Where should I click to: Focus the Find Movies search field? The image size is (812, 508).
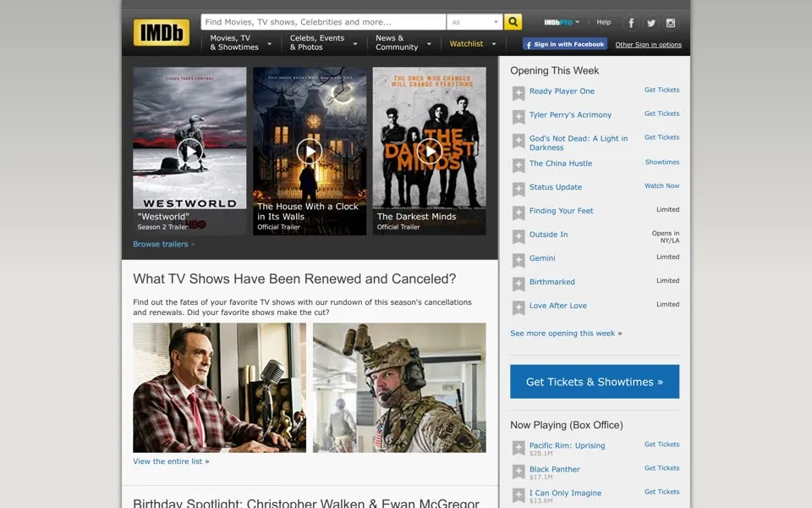323,22
